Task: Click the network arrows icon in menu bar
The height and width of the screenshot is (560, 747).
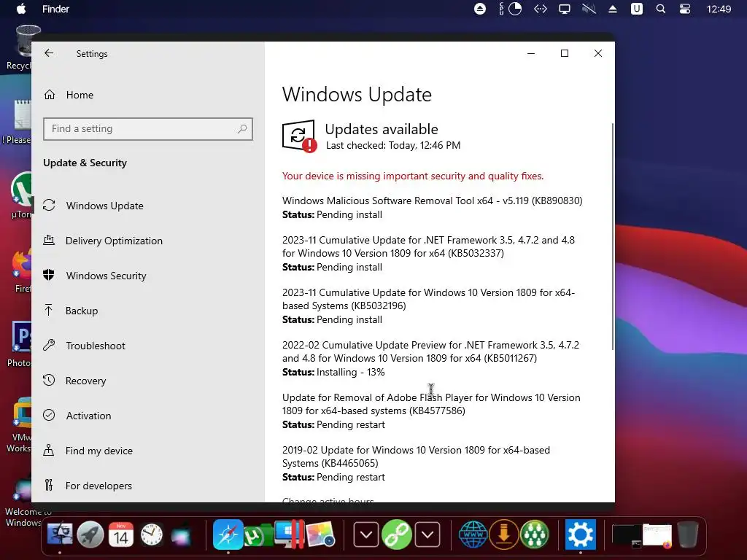Action: pyautogui.click(x=541, y=9)
